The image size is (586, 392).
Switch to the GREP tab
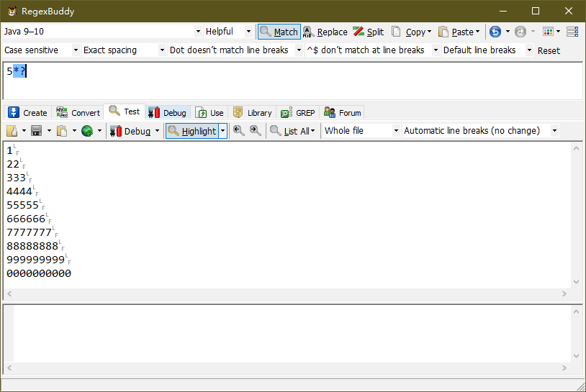pyautogui.click(x=298, y=112)
